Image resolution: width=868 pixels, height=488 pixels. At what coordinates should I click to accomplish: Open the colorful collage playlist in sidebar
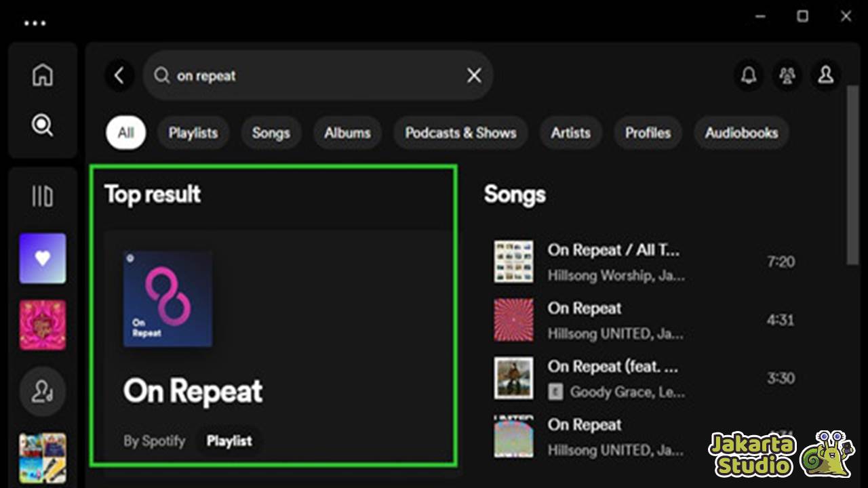pos(43,459)
